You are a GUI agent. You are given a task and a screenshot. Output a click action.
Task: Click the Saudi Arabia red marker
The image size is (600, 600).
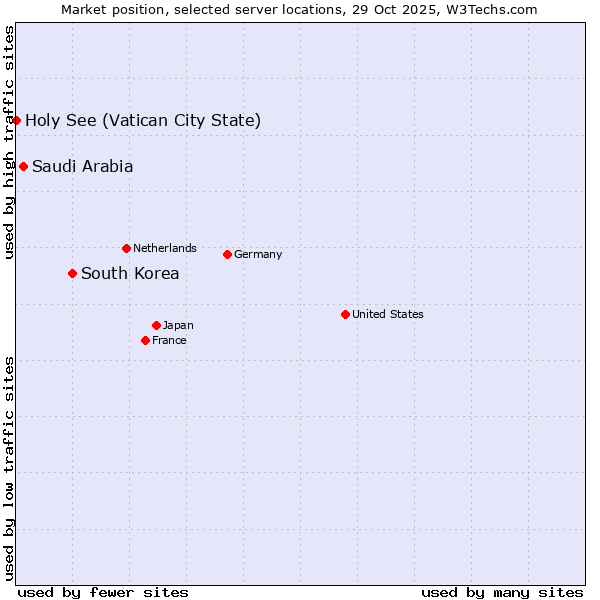(x=24, y=167)
